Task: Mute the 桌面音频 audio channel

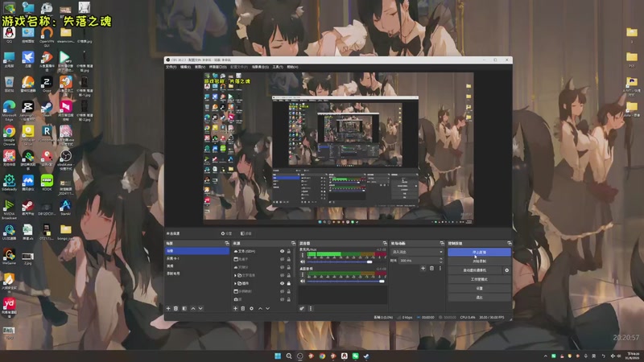Action: tap(303, 281)
